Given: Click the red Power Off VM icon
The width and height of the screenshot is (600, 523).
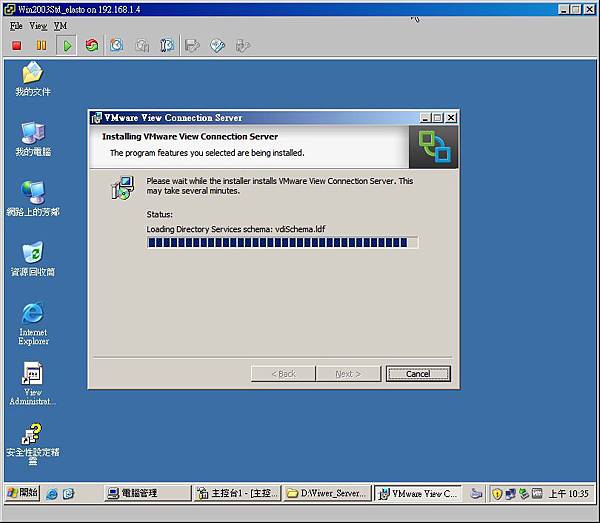Looking at the screenshot, I should pyautogui.click(x=16, y=46).
